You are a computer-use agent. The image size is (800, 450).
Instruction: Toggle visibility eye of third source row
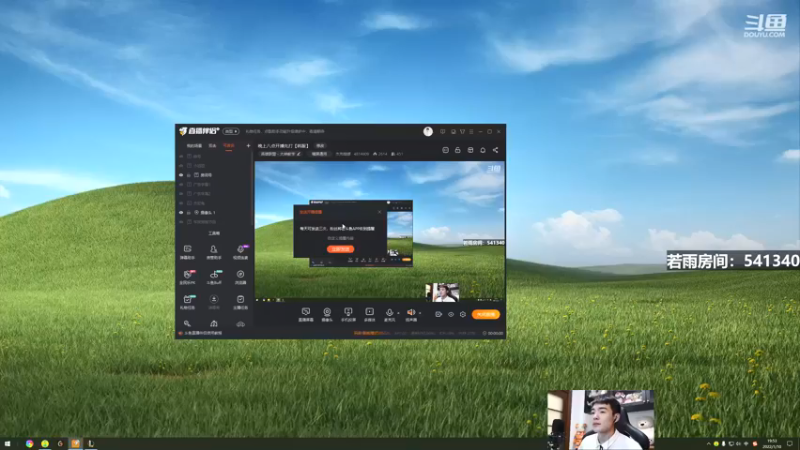tap(181, 175)
